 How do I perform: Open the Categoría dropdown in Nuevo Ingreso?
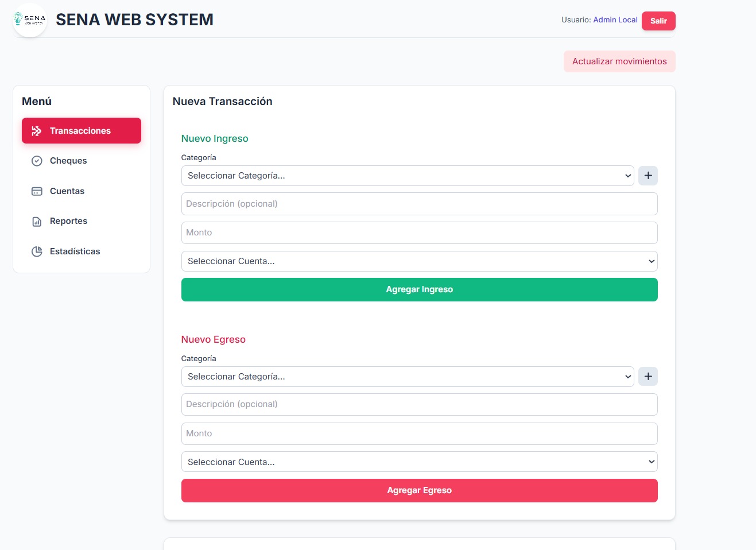click(407, 176)
